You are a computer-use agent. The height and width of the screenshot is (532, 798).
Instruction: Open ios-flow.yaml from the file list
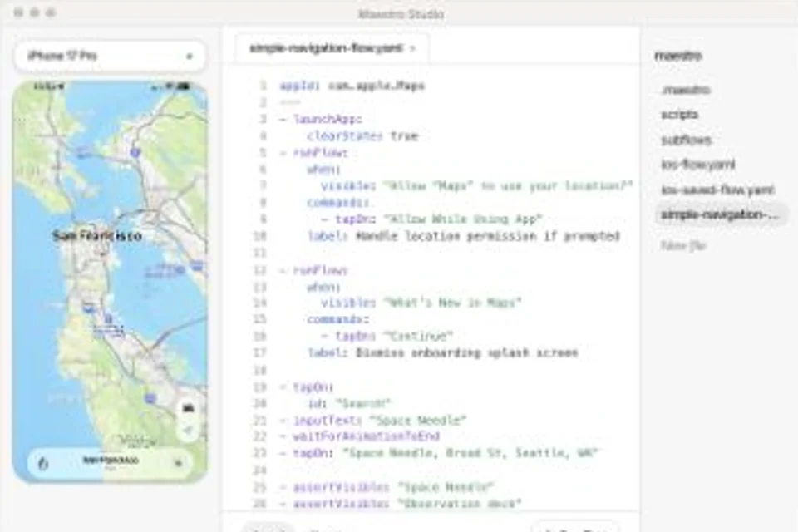click(697, 165)
